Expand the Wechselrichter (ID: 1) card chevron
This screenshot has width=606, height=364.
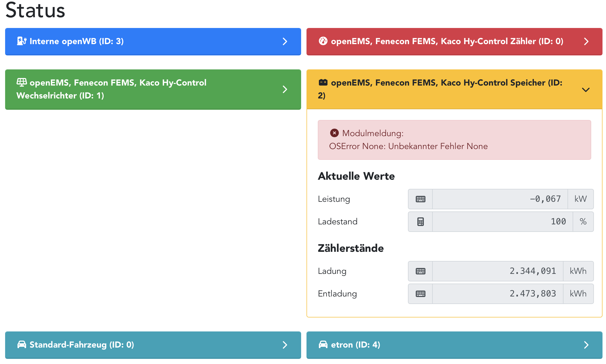point(285,89)
